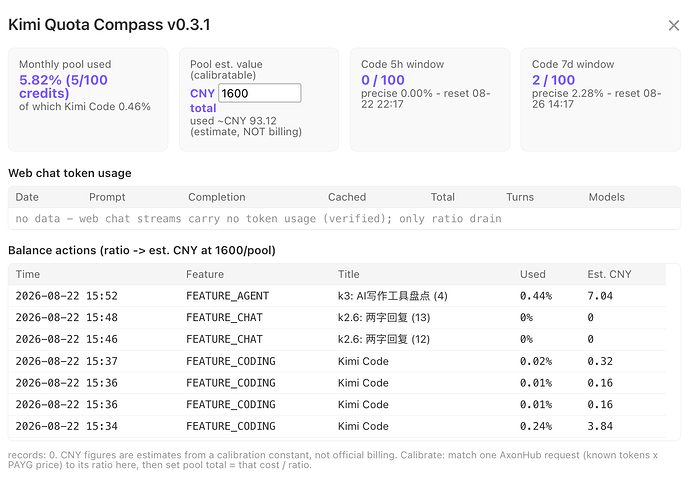690x478 pixels.
Task: Click the 0.32 Est. CNY value
Action: (x=600, y=361)
